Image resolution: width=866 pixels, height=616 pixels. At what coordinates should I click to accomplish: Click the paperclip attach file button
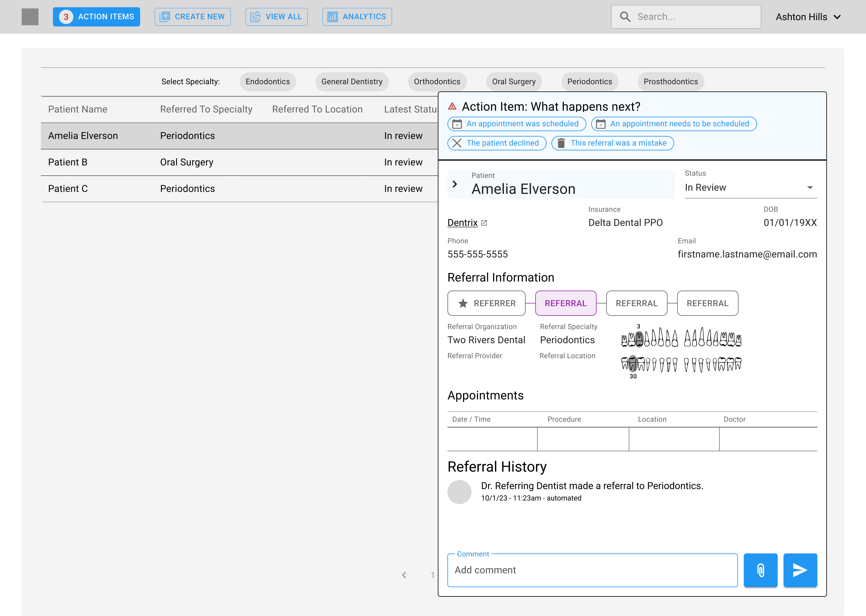tap(760, 570)
